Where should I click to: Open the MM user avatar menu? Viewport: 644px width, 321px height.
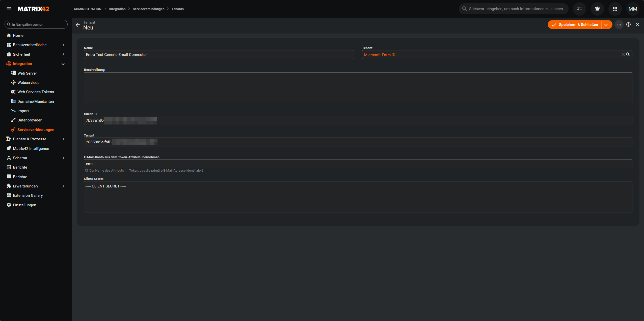pos(633,9)
